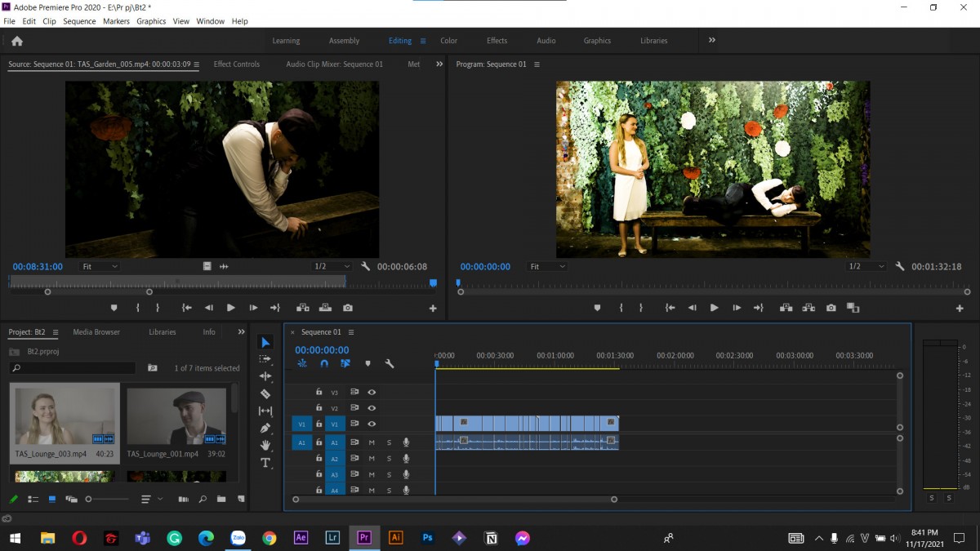Click the Lift button in Program monitor

[786, 308]
